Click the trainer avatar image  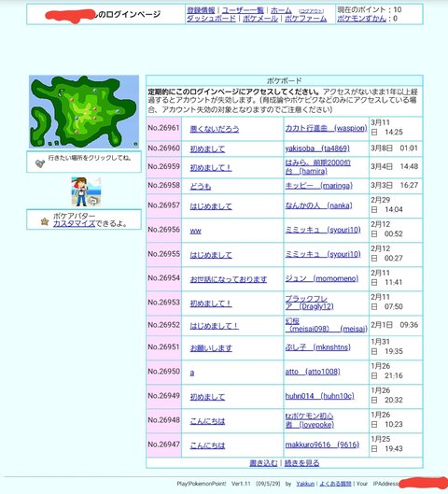coord(86,191)
